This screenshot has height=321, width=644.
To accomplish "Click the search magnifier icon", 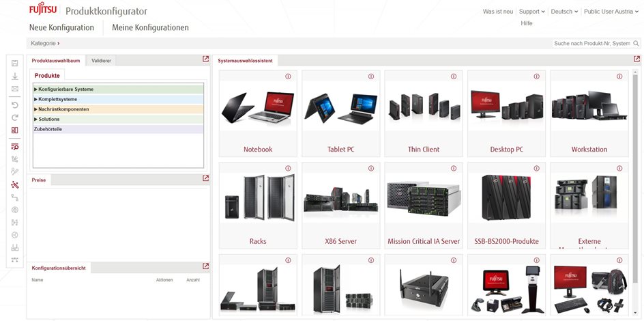I will (x=636, y=43).
